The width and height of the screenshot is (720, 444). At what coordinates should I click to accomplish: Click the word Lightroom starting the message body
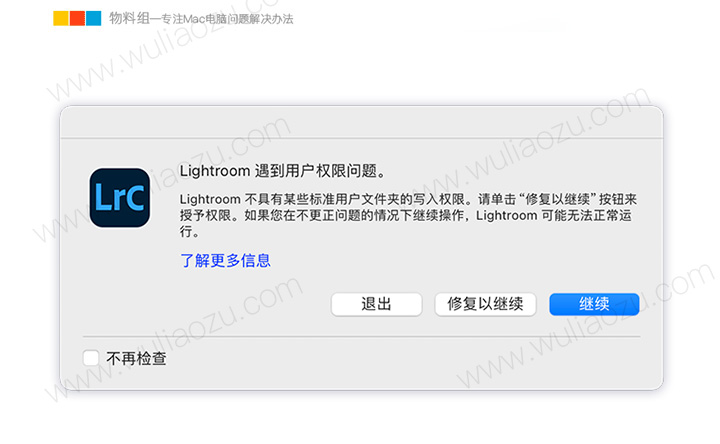click(x=210, y=199)
